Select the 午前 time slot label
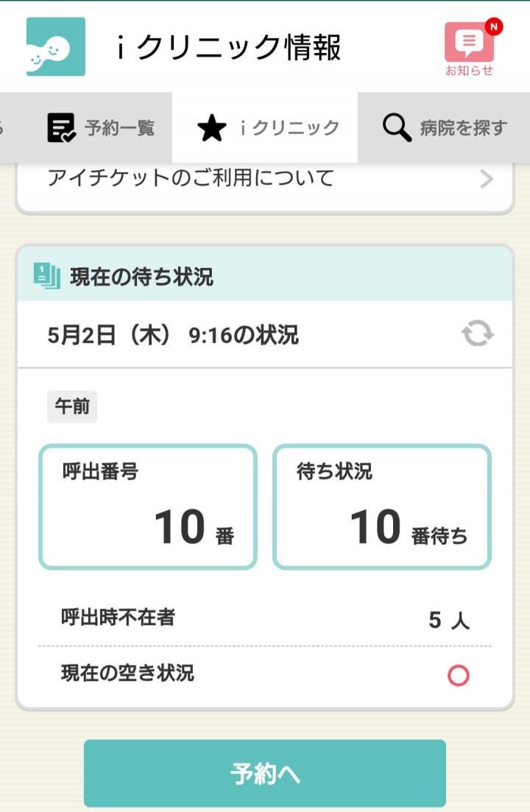 [x=72, y=406]
